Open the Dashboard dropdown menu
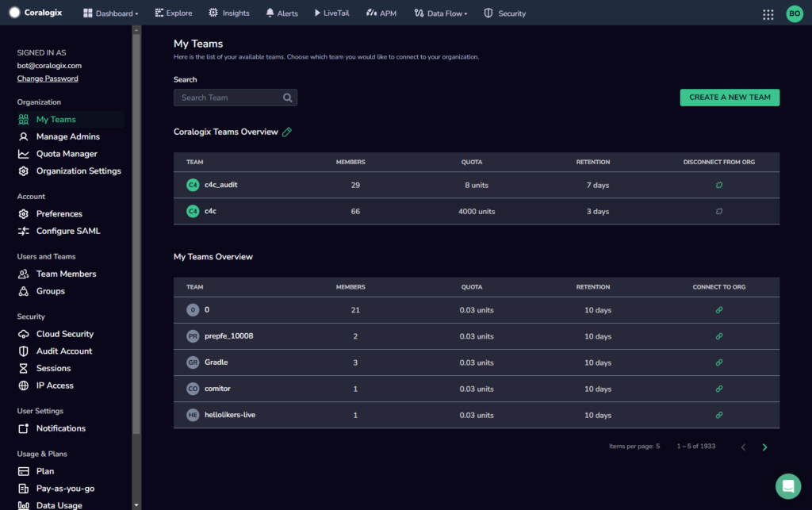The image size is (812, 510). click(x=111, y=13)
